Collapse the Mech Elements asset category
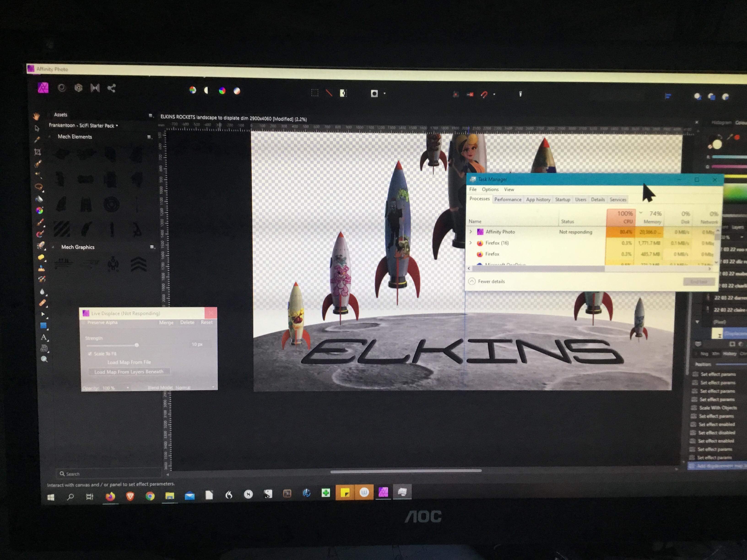This screenshot has height=560, width=747. (50, 136)
